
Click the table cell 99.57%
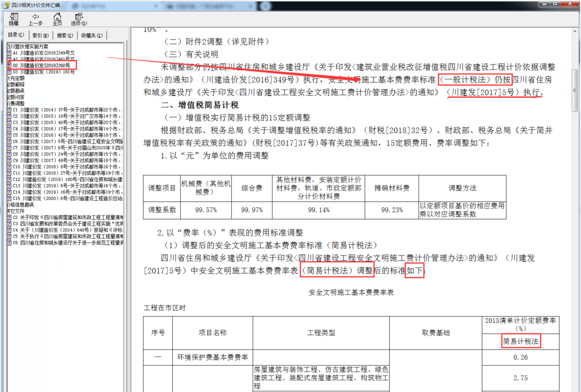pos(206,210)
